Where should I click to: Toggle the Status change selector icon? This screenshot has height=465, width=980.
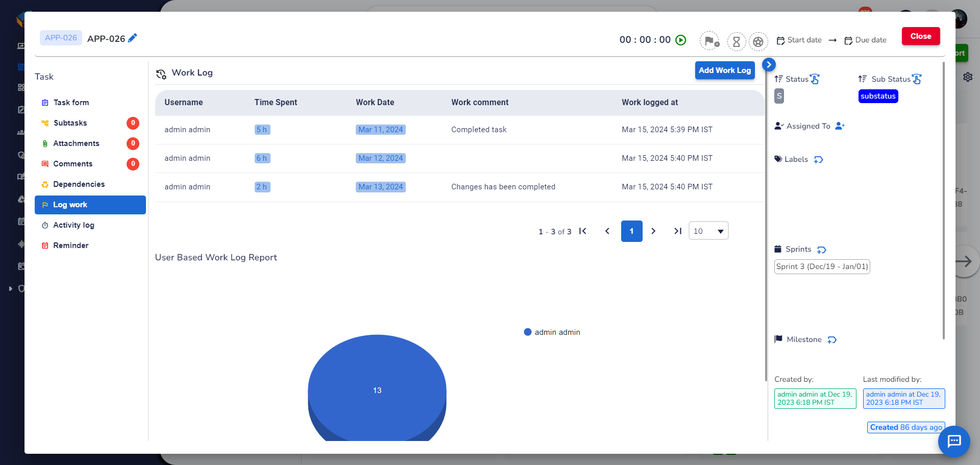[x=815, y=78]
